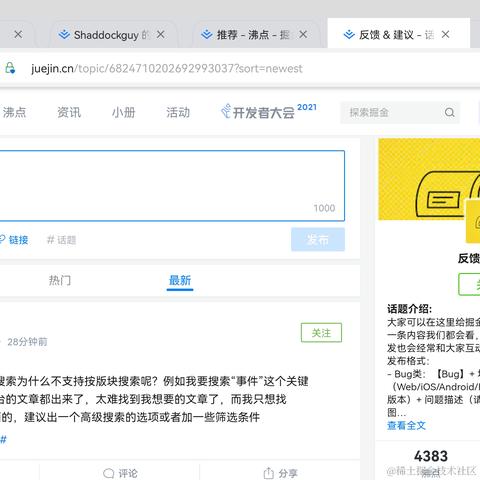Screen dimensions: 480x480
Task: Close the Shaddockguy browser tab
Action: pos(161,34)
